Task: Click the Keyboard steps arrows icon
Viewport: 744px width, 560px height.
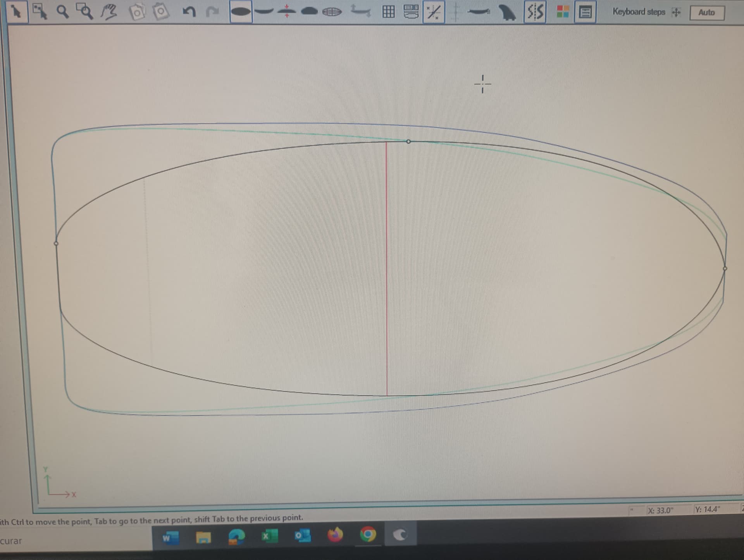Action: (676, 12)
